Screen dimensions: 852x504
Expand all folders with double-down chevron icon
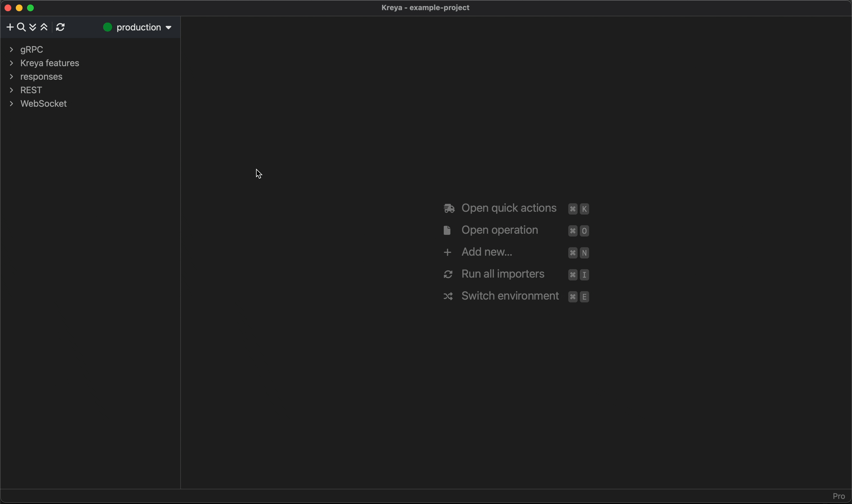click(33, 27)
